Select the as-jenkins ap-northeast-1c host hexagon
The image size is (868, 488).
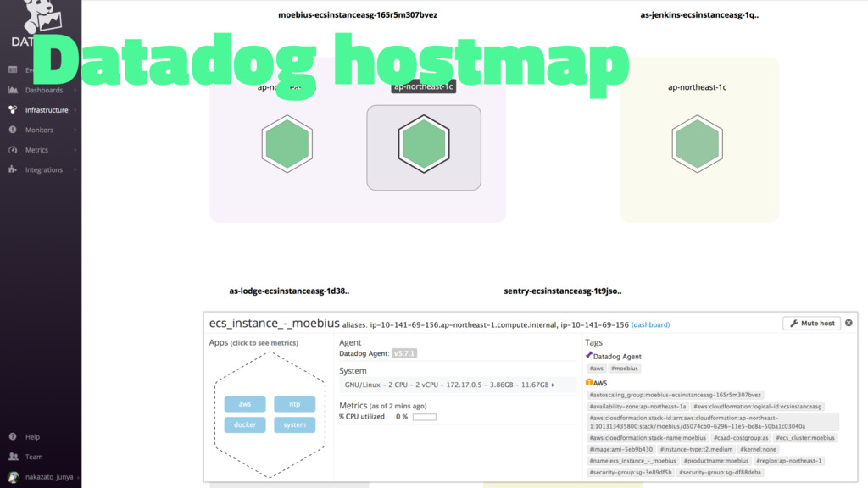pyautogui.click(x=697, y=144)
